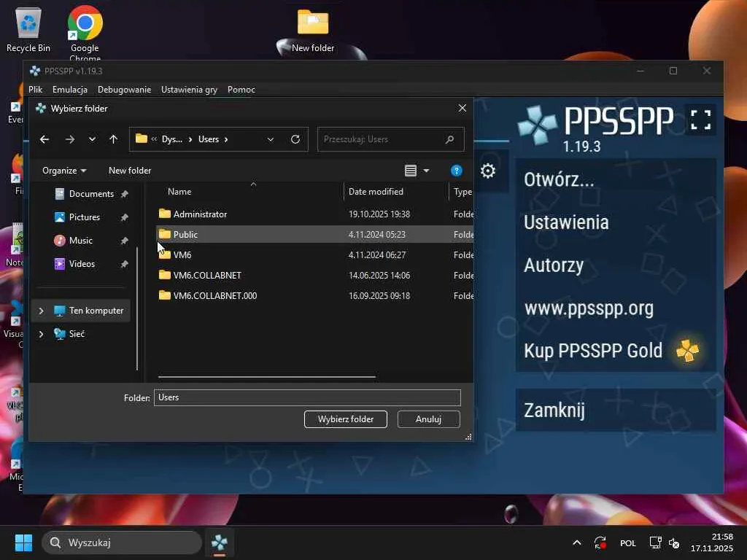The image size is (747, 560).
Task: Sort the list by the Name column
Action: pos(179,192)
